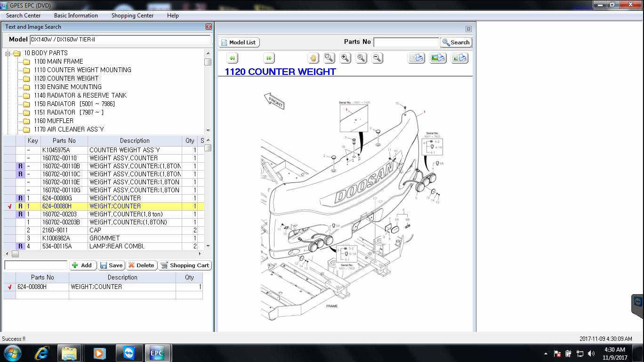Click the tree list scroll-up arrow
Screen dimensions: 644x362
pyautogui.click(x=208, y=53)
